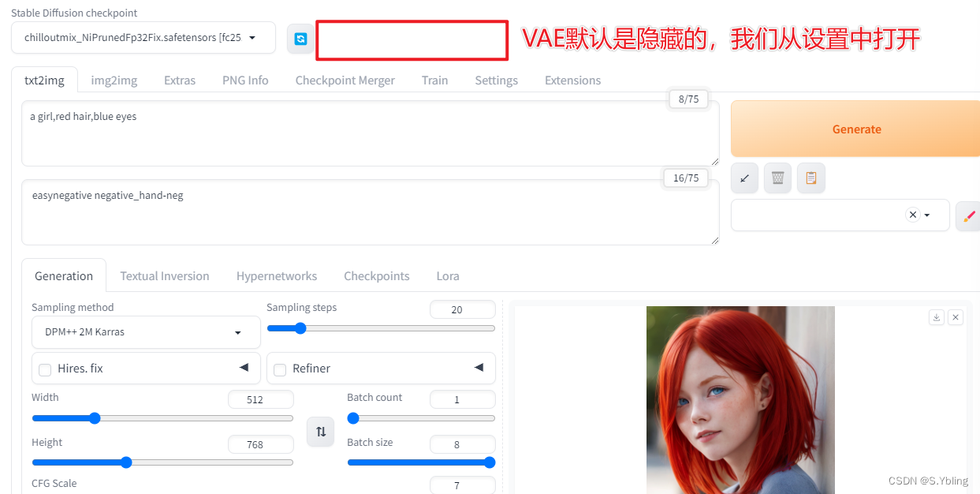980x494 pixels.
Task: Enable the Refiner checkbox
Action: click(280, 368)
